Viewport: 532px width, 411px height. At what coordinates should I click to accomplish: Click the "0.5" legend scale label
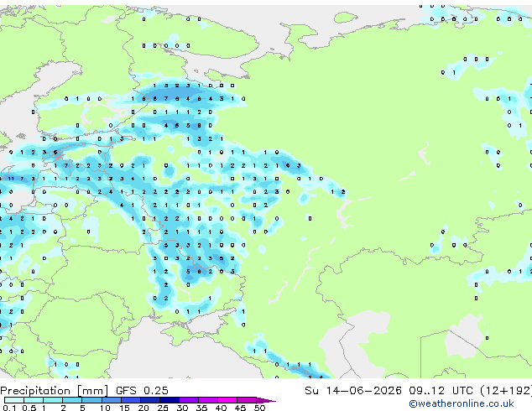pos(29,408)
